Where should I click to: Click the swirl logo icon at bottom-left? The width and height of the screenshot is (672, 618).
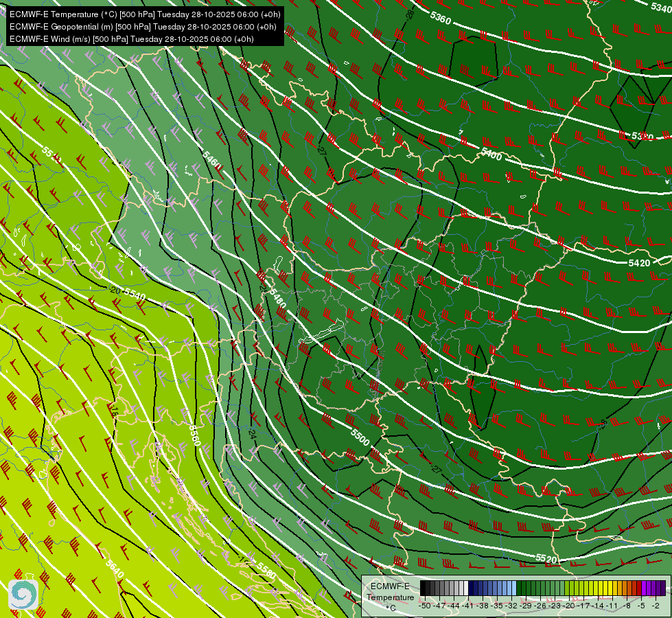[23, 594]
